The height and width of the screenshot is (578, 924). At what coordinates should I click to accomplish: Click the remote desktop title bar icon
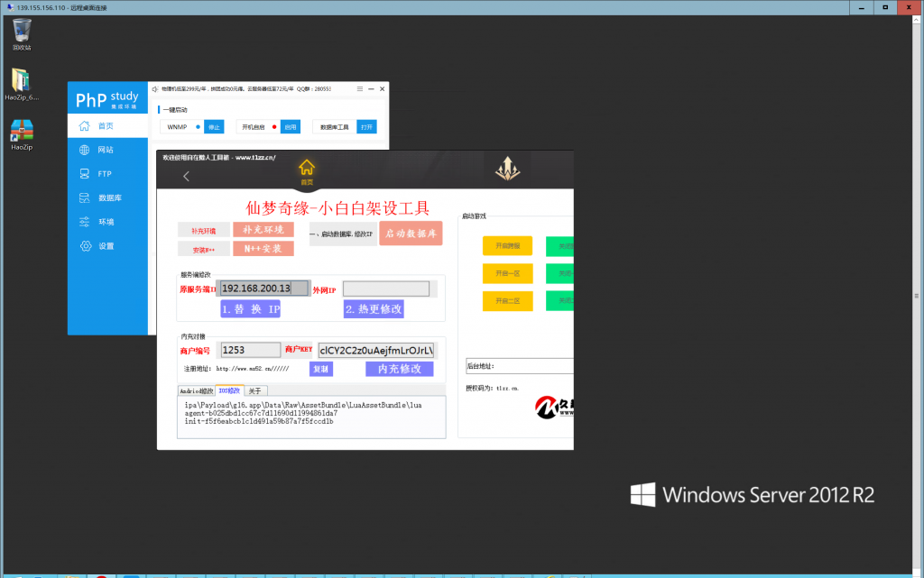click(x=10, y=7)
